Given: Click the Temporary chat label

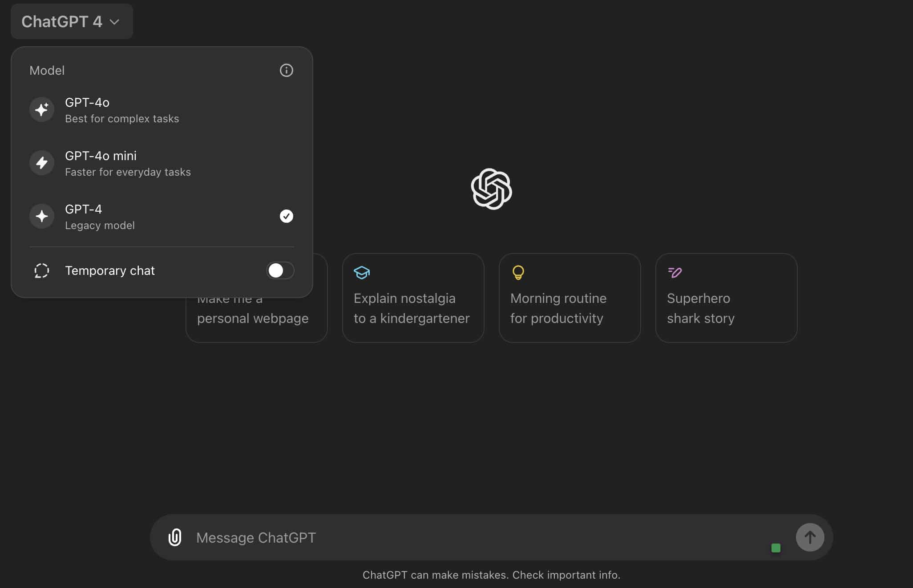Looking at the screenshot, I should [x=110, y=270].
